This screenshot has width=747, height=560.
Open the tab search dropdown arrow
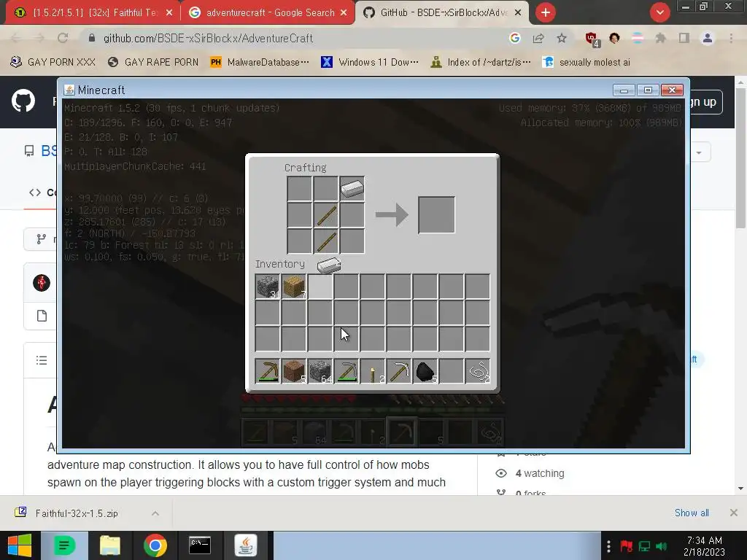659,12
